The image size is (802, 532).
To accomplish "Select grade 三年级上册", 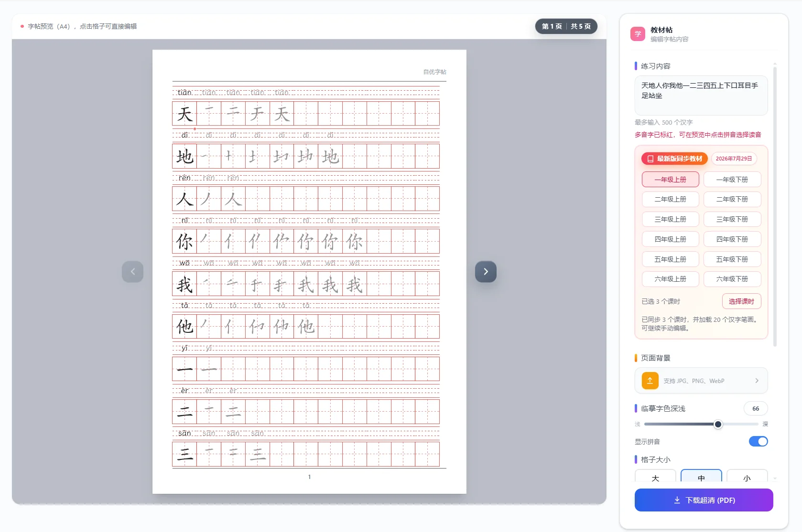I will click(x=670, y=219).
